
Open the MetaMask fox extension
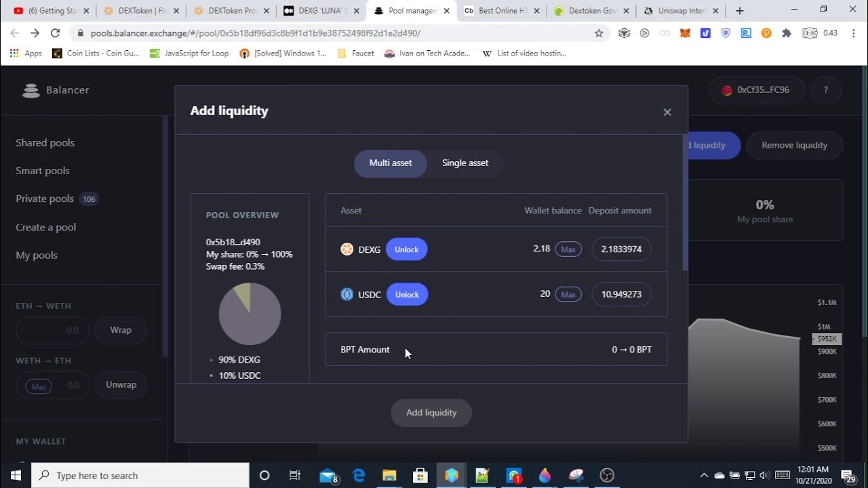pyautogui.click(x=686, y=33)
